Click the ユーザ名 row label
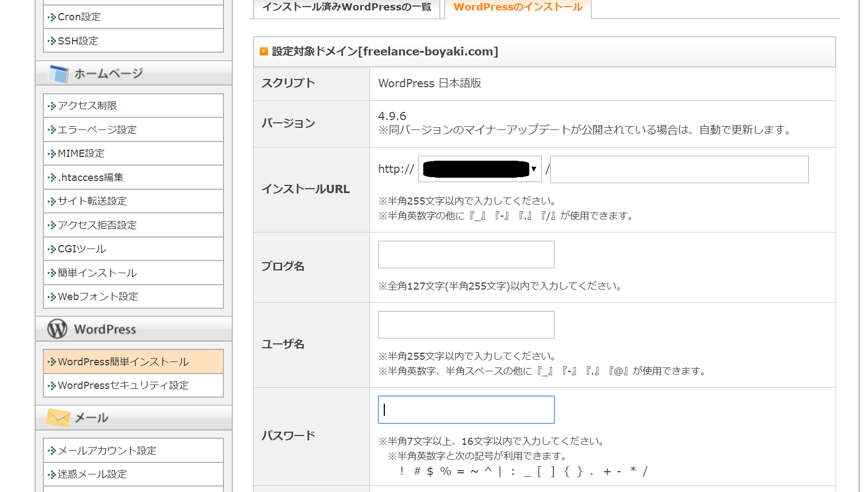868x492 pixels. tap(283, 344)
